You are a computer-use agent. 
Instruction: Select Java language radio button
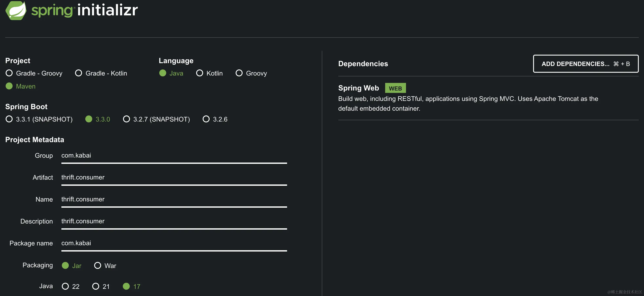[163, 73]
